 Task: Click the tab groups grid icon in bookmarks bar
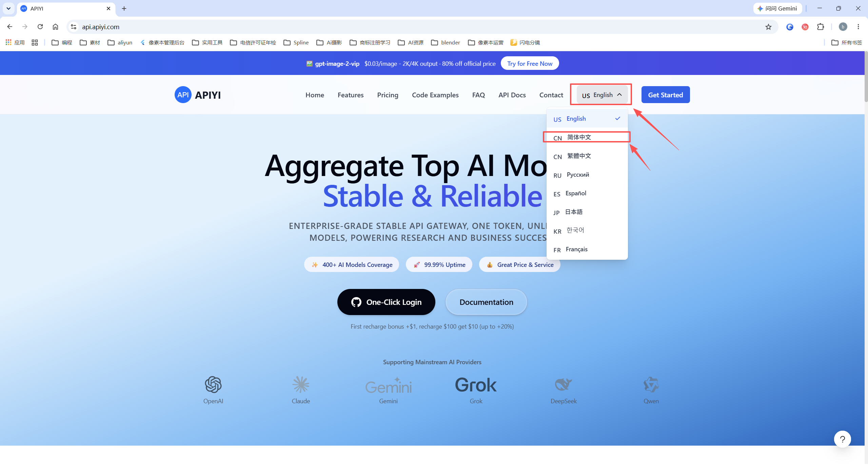pos(35,42)
